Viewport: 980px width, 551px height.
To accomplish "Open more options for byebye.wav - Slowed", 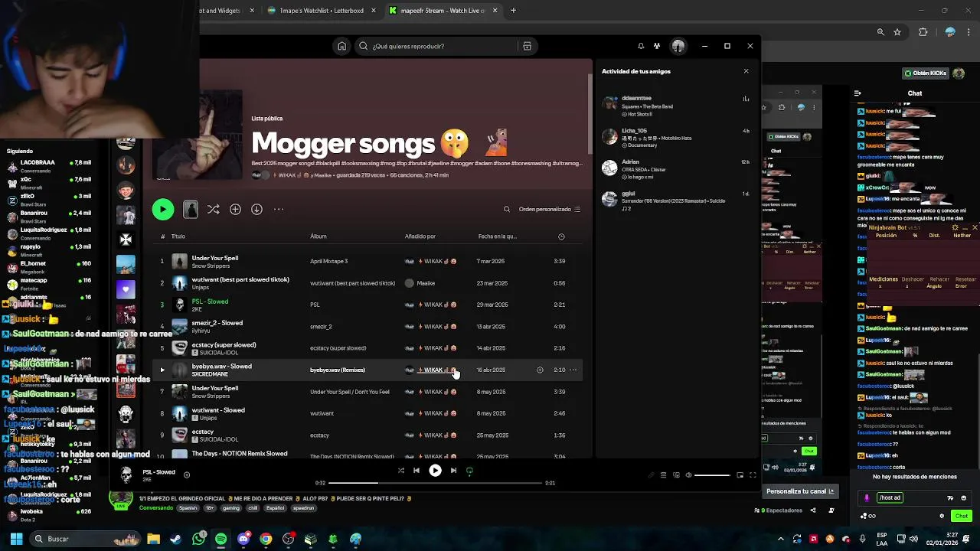I will pyautogui.click(x=573, y=370).
